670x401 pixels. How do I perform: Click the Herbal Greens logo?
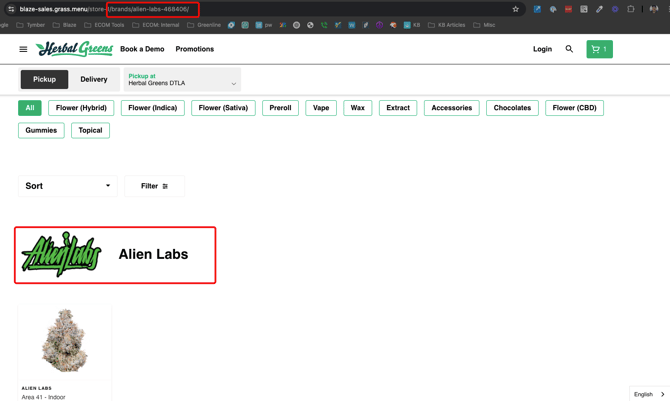(x=75, y=49)
